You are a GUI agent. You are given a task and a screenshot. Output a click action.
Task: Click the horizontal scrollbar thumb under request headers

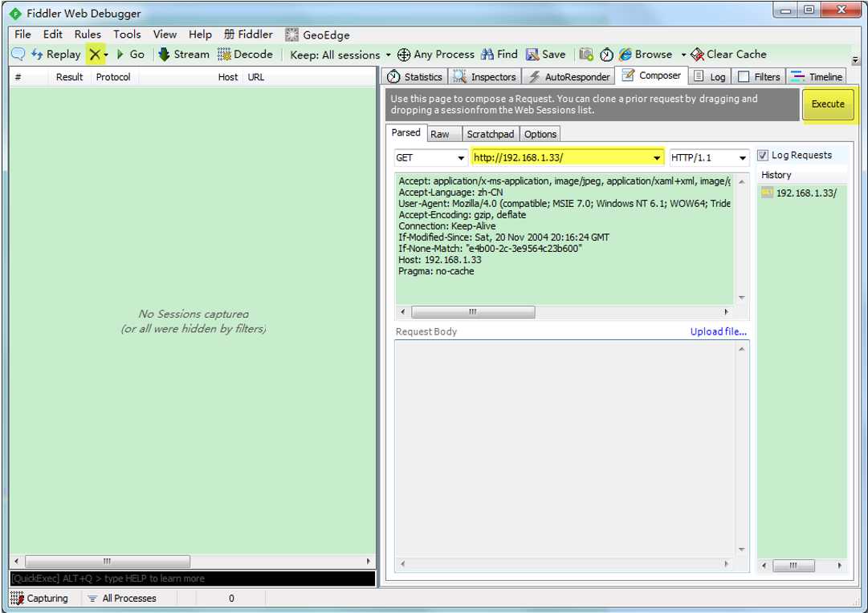click(x=473, y=312)
